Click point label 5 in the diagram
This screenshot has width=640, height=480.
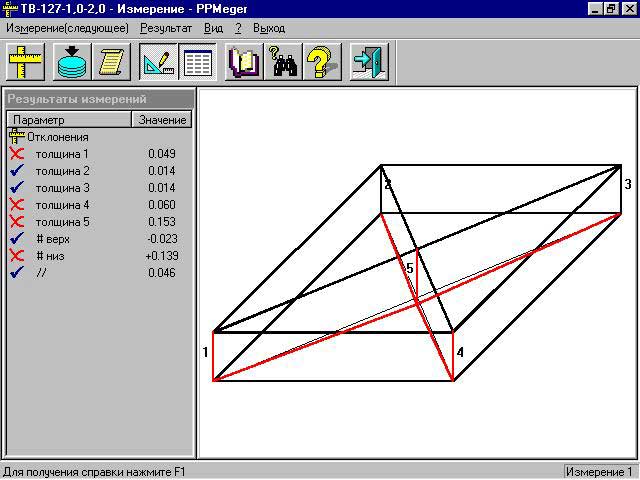pos(410,269)
